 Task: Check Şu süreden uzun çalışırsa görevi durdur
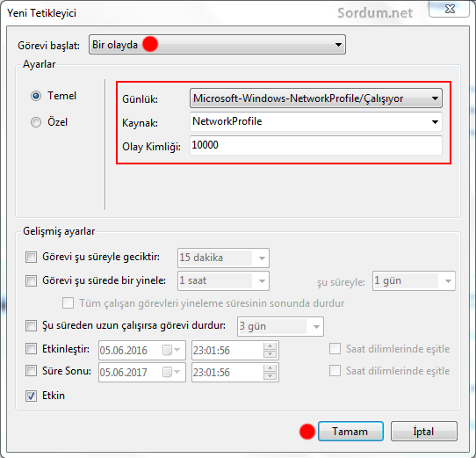(x=31, y=326)
